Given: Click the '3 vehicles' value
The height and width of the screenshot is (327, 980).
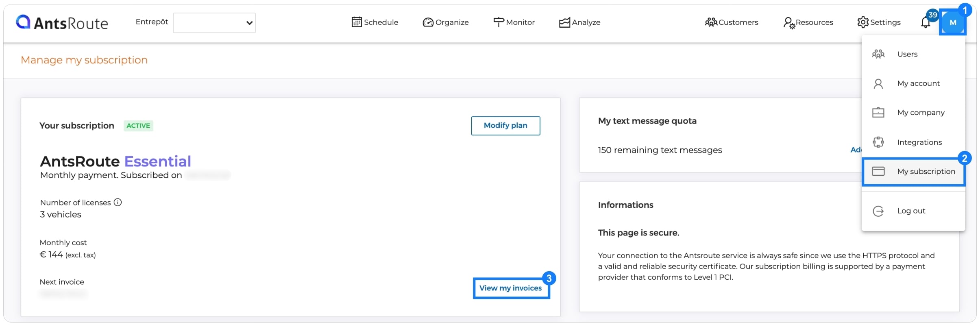Looking at the screenshot, I should coord(61,214).
